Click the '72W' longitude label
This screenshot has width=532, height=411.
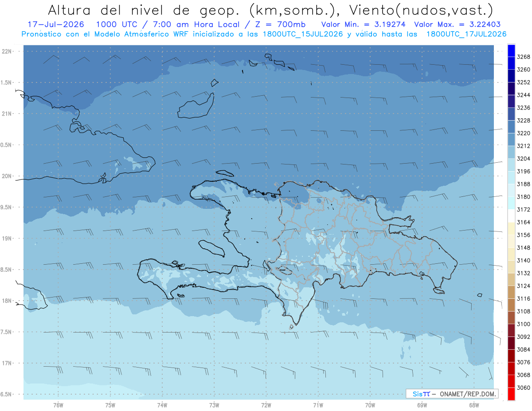click(x=266, y=405)
